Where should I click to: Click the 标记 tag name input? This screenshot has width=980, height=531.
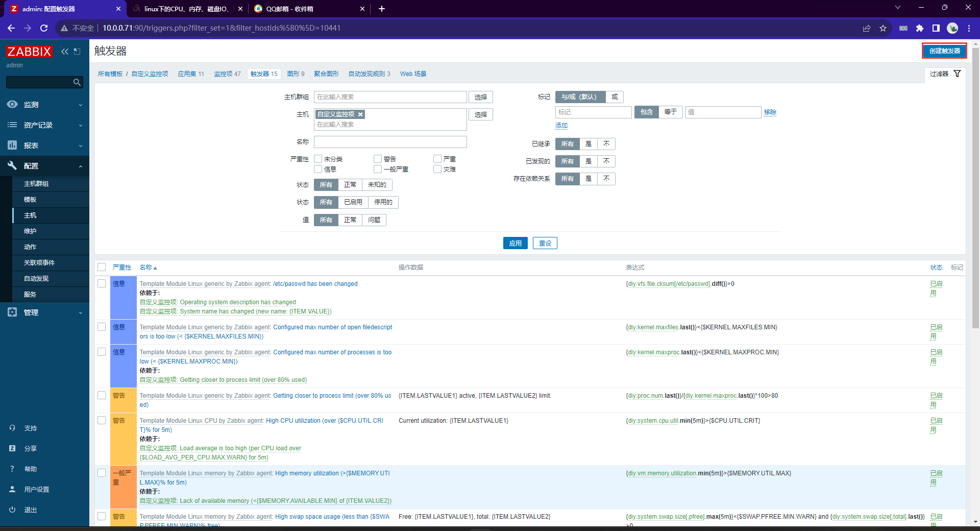[x=594, y=112]
